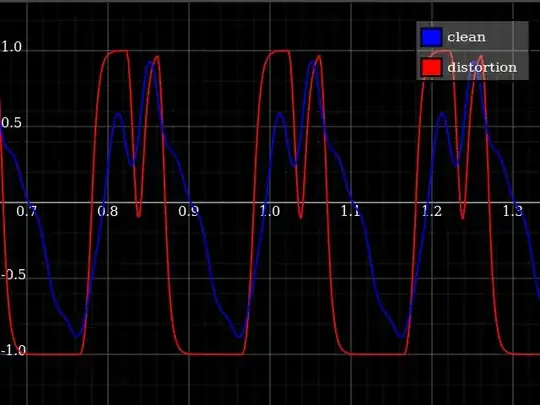Click the y-axis label -0.5

click(13, 275)
